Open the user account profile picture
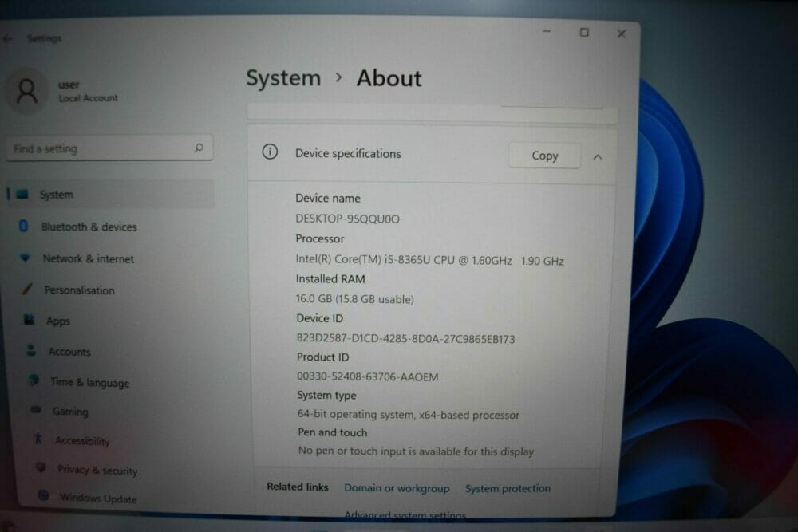 (27, 91)
